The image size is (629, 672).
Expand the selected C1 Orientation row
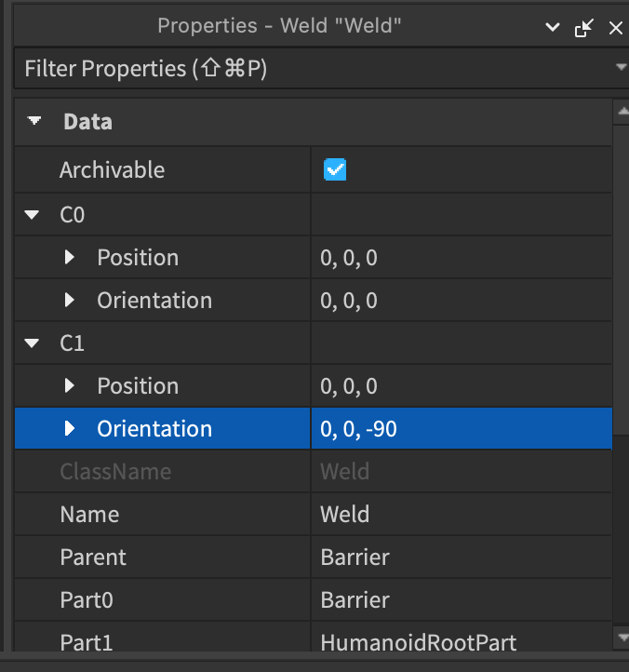coord(70,429)
